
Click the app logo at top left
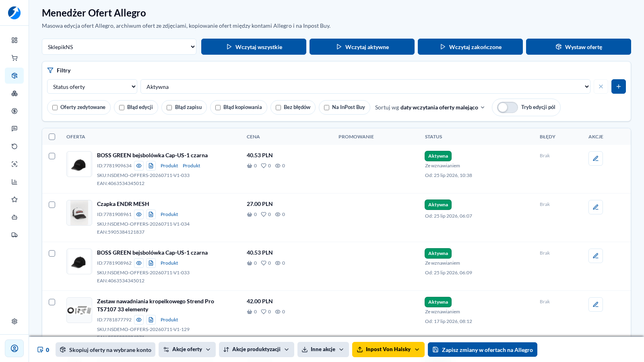click(14, 13)
